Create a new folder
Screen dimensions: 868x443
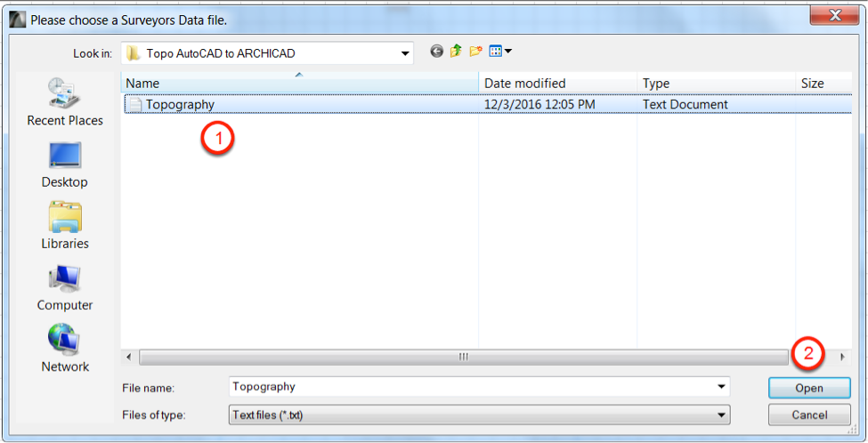click(x=475, y=52)
